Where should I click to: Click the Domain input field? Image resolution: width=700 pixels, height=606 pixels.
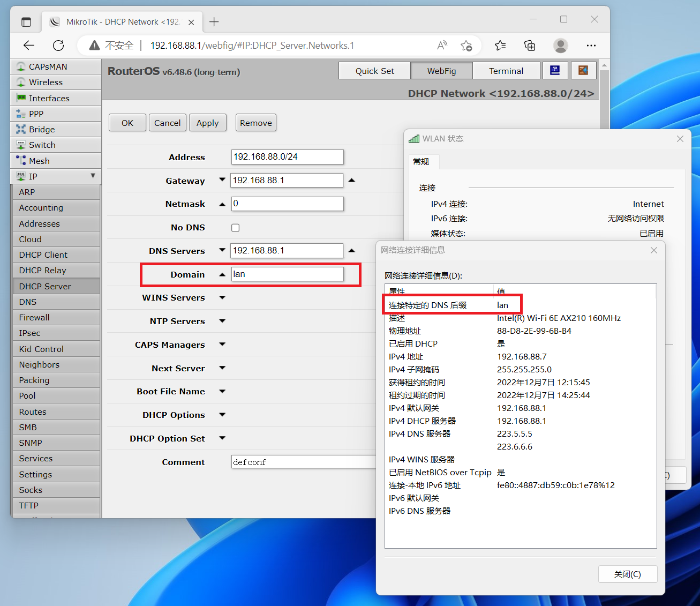[x=288, y=274]
